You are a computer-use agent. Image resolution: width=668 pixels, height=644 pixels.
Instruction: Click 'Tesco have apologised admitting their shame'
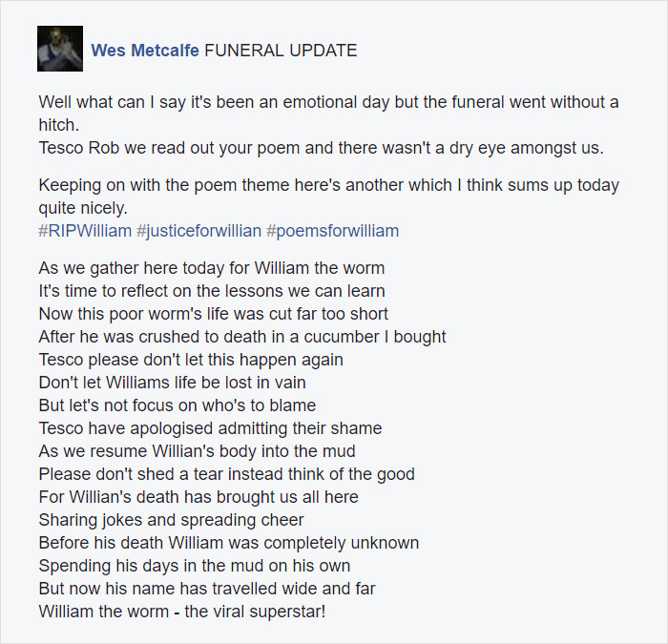(x=210, y=428)
